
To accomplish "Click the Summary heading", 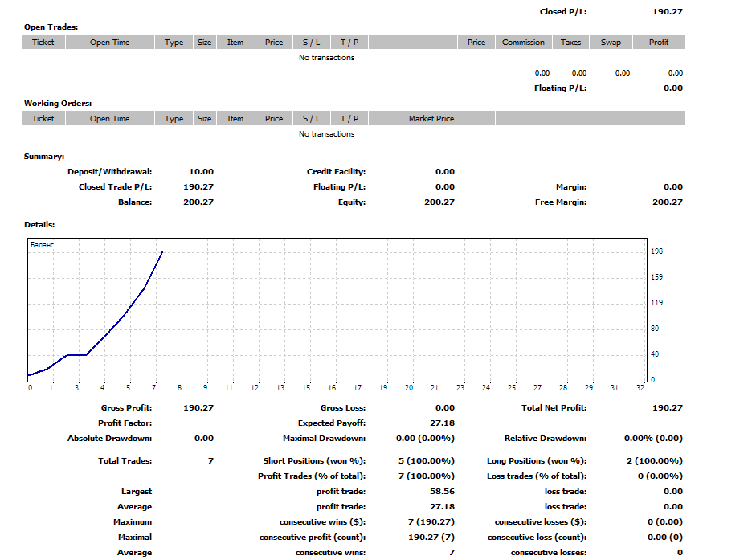I will (x=44, y=157).
